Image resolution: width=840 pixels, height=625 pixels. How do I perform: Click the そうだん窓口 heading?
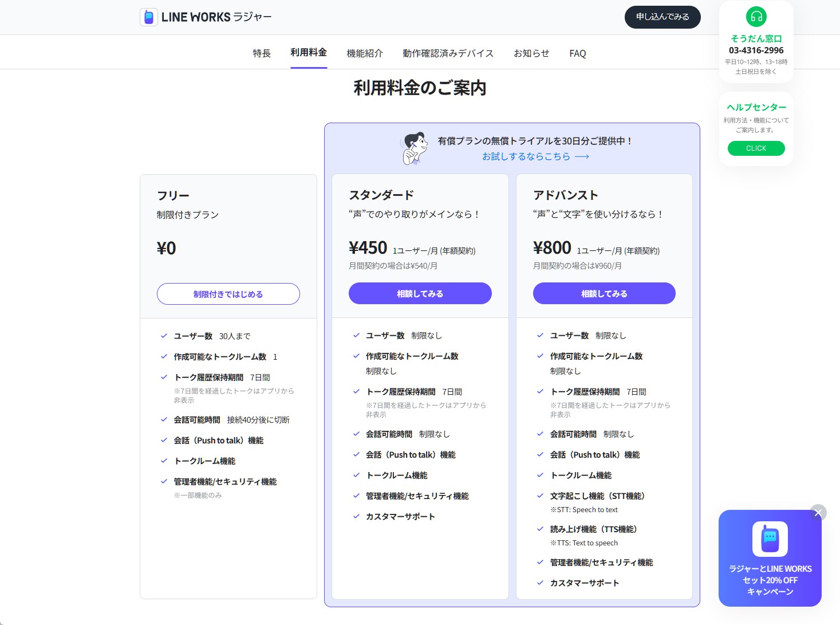click(756, 38)
